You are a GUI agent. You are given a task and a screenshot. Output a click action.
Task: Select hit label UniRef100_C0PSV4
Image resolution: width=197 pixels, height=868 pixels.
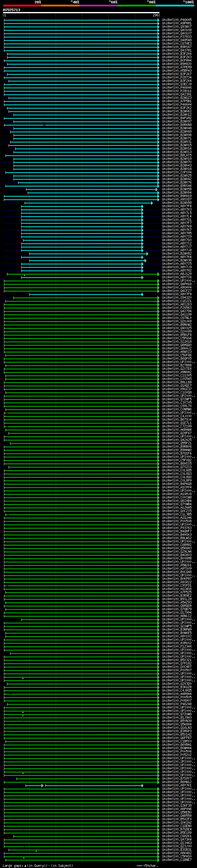point(177,172)
